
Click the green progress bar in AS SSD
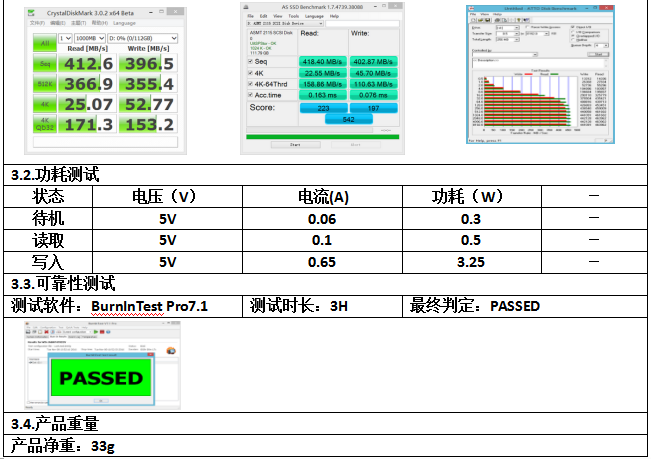[x=323, y=137]
